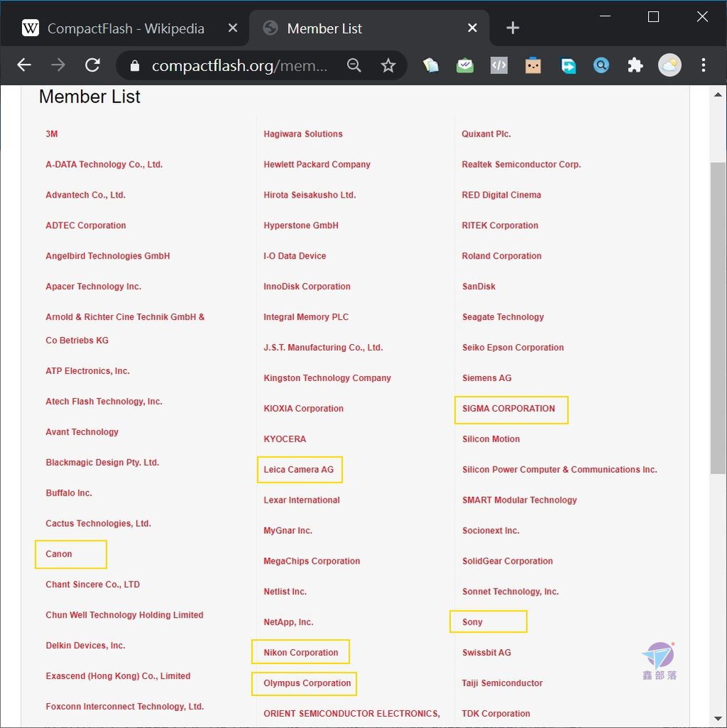This screenshot has height=728, width=727.
Task: Open the InnoDisk Corporation link
Action: (307, 287)
